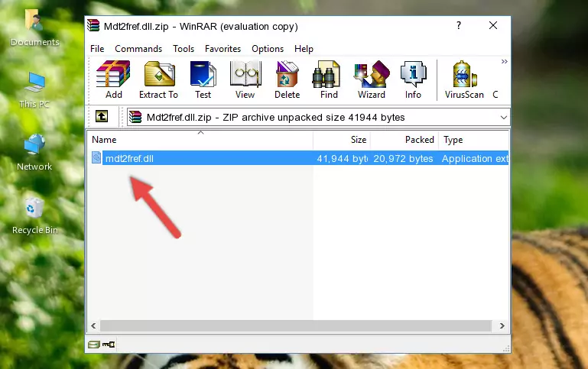Select the This PC desktop icon
Screen dimensions: 588x369
(x=34, y=90)
